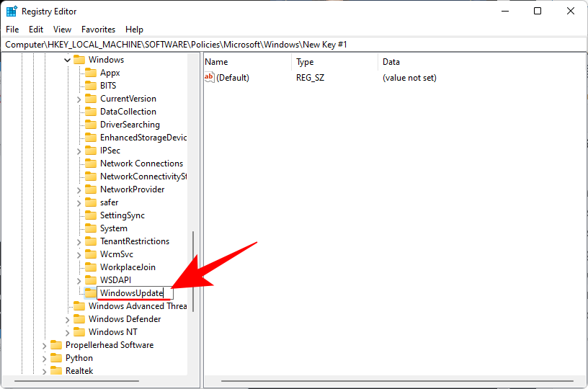Viewport: 588px width, 389px height.
Task: Click the DataCollection folder icon
Action: (91, 112)
